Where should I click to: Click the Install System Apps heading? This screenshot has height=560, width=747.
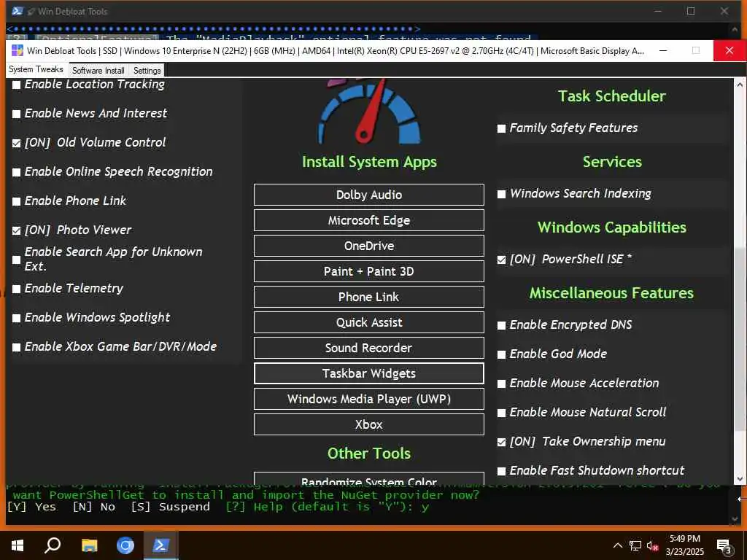click(x=369, y=162)
